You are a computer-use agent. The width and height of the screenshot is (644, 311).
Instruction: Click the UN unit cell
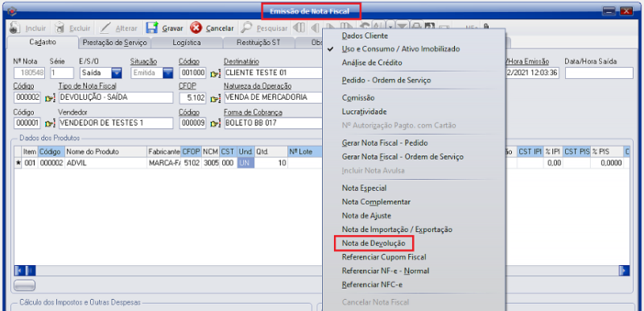[246, 163]
